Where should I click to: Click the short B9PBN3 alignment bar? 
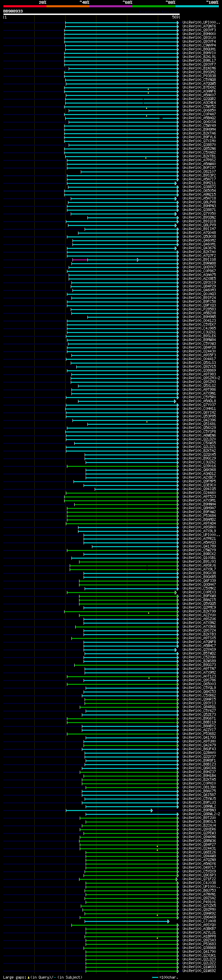point(109,810)
